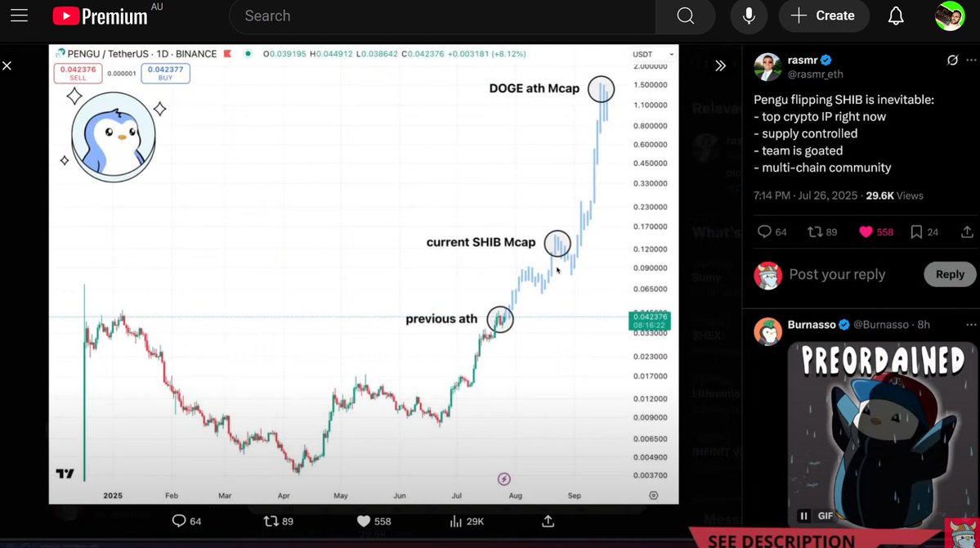
Task: Click the 0.042377 BUY price box
Action: click(166, 73)
